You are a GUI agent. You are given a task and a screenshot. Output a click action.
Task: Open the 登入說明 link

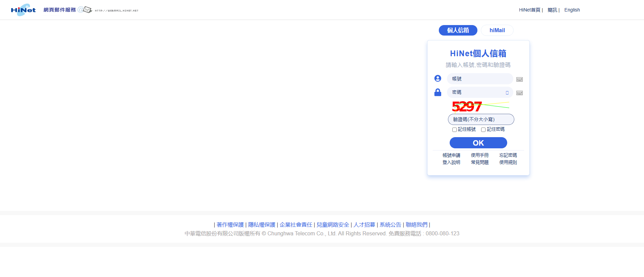click(x=451, y=162)
